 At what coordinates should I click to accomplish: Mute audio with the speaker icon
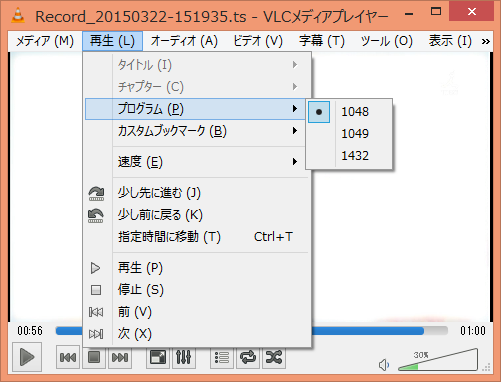(384, 365)
